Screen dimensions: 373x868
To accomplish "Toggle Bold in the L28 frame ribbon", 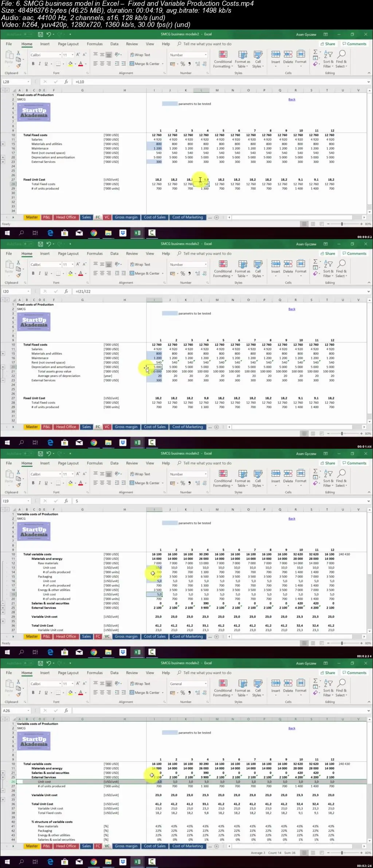I will point(33,64).
